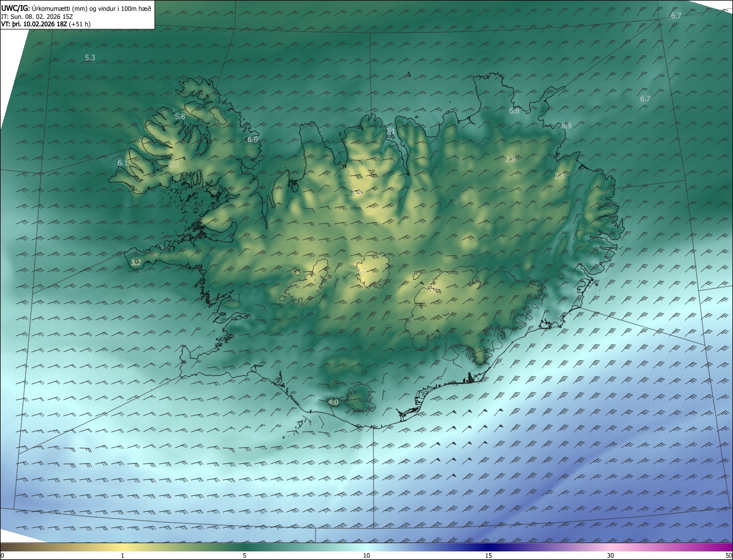Click the 50 tick on color scale
The width and height of the screenshot is (733, 560).
[728, 555]
